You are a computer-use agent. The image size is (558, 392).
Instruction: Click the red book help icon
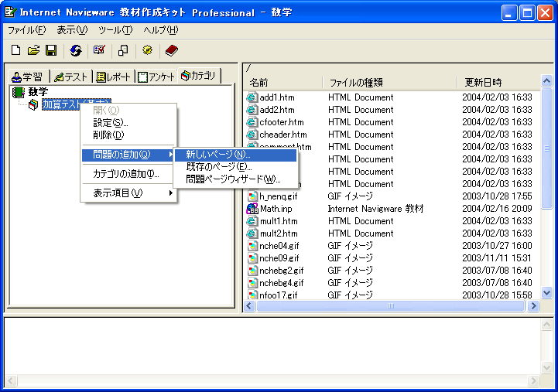pos(171,50)
